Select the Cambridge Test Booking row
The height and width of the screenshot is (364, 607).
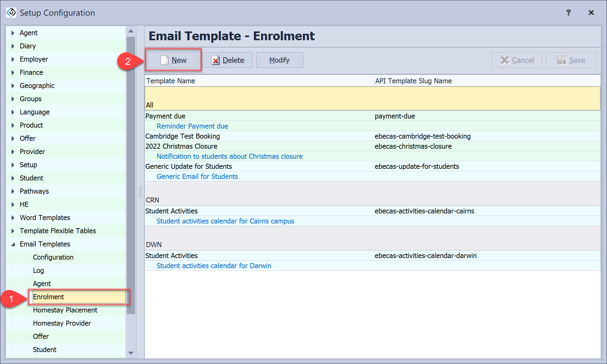[183, 136]
